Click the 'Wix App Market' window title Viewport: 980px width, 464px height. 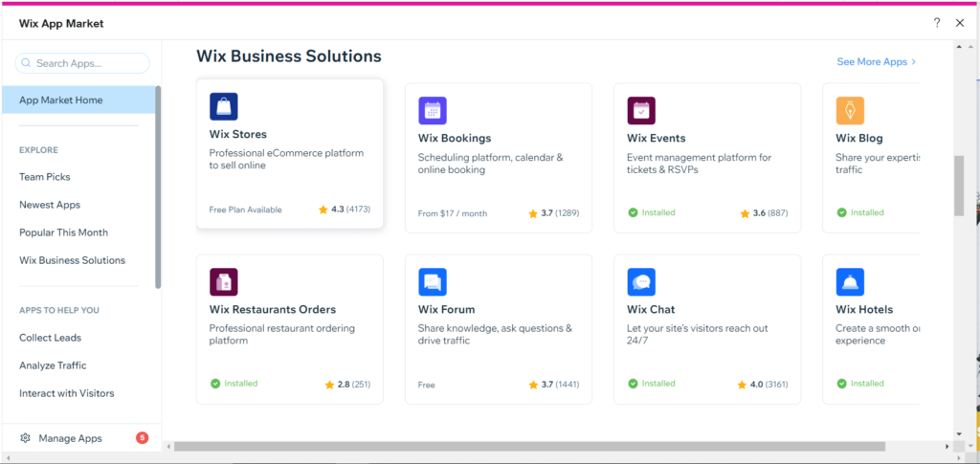pos(61,24)
